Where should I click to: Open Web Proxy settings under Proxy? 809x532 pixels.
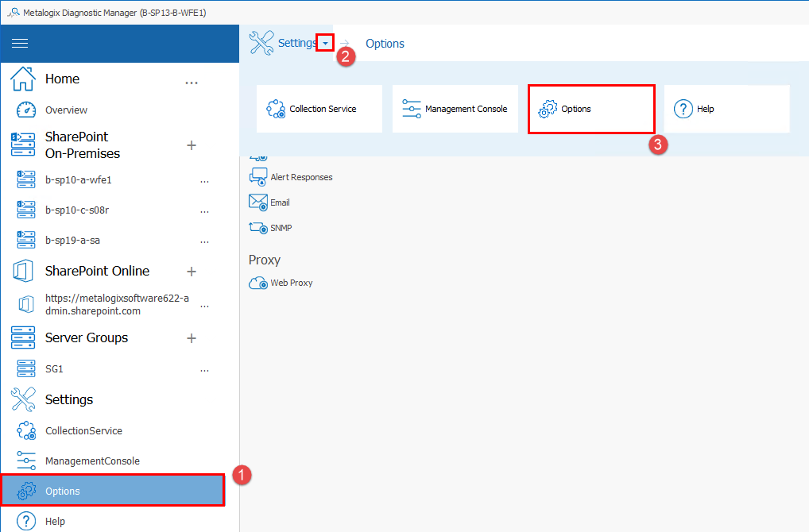pos(257,282)
